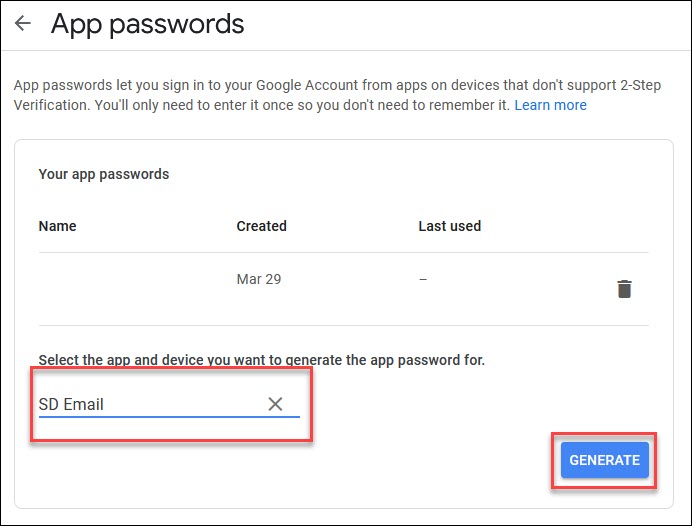Open the Learn more link
Image resolution: width=692 pixels, height=526 pixels.
pos(550,105)
